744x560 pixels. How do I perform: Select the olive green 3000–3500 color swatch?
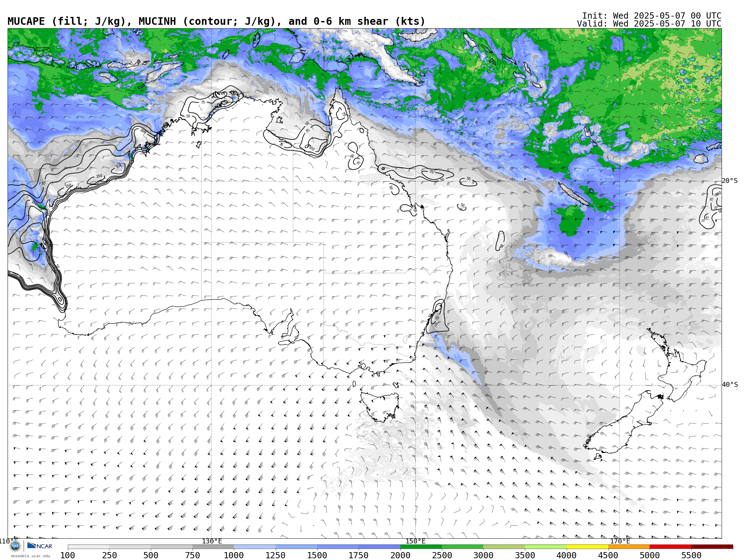504,547
